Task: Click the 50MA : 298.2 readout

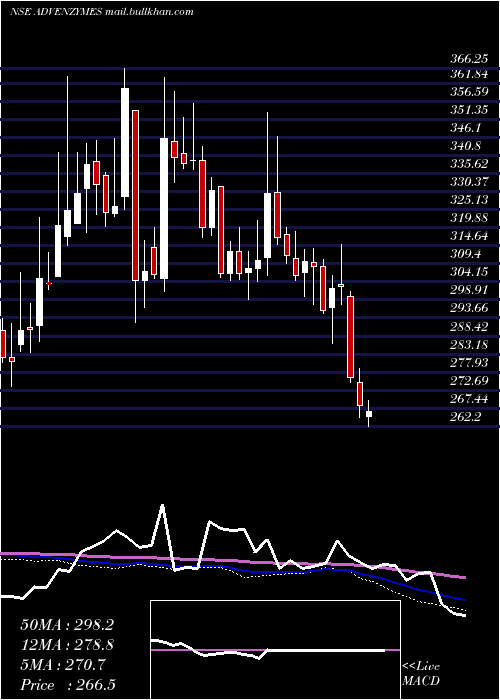Action: click(x=67, y=625)
